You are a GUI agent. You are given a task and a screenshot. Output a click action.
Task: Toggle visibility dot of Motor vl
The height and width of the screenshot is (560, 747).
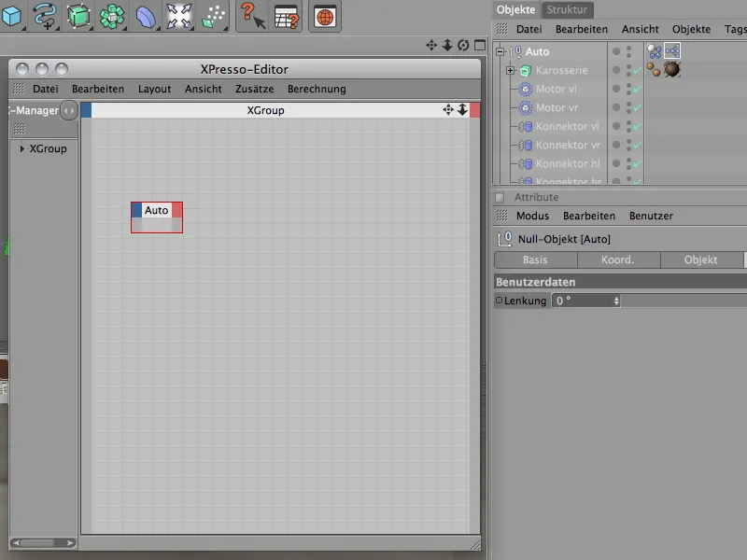[616, 89]
